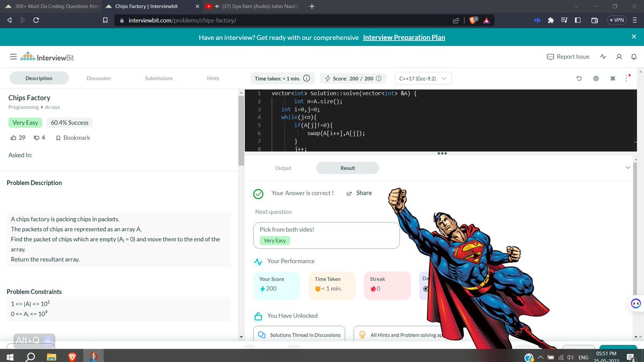644x362 pixels.
Task: Open the Brave browser main menu
Action: click(635, 20)
